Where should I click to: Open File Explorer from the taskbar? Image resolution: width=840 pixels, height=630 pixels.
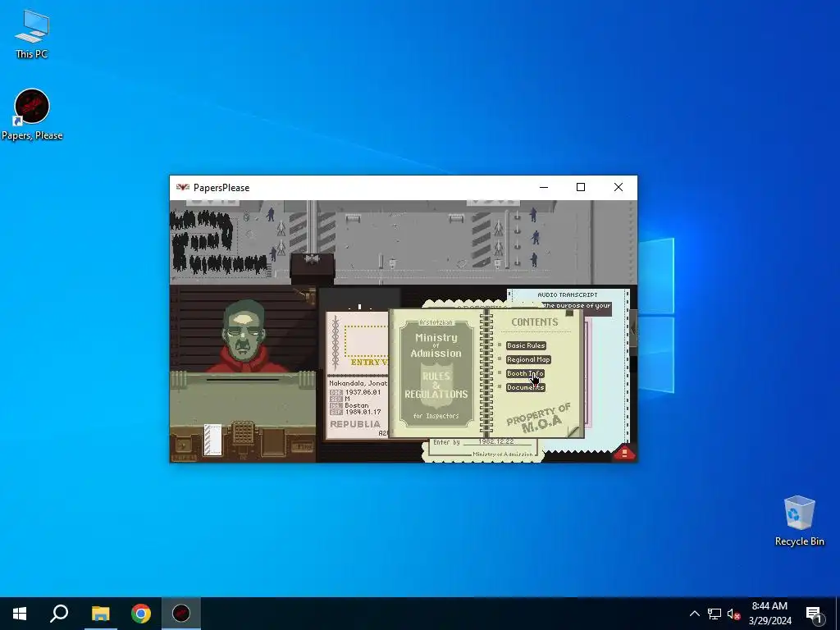tap(100, 614)
